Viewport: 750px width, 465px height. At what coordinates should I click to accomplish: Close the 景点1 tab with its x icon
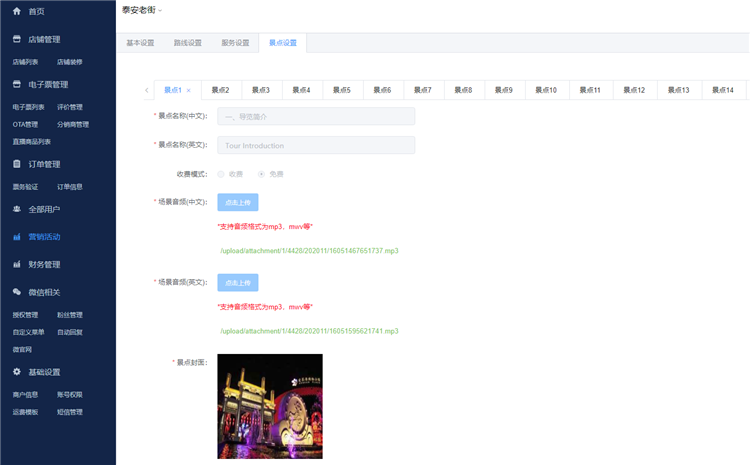pos(188,90)
